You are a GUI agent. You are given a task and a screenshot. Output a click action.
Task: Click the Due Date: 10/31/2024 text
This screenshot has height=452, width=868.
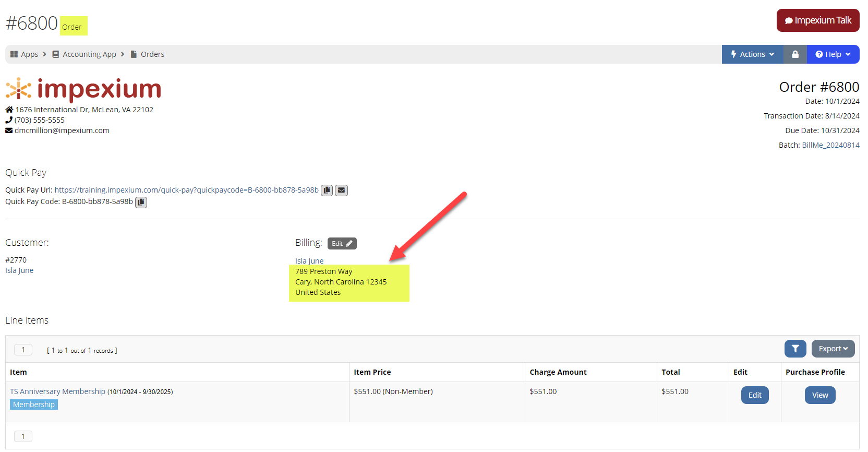coord(822,130)
